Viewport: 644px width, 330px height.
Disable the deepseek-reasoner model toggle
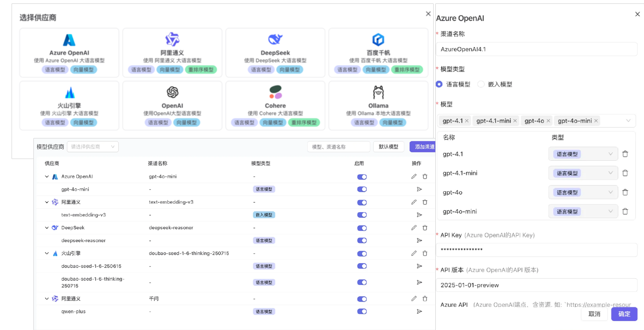tap(362, 241)
